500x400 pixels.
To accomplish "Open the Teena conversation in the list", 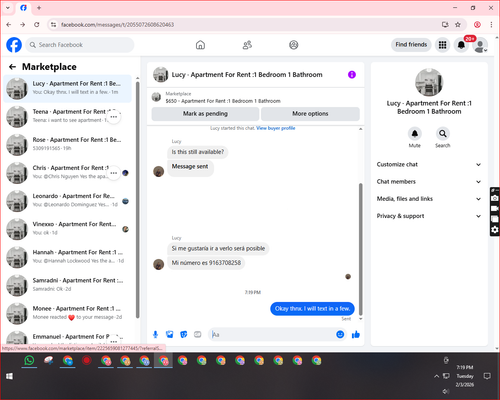I will point(68,117).
